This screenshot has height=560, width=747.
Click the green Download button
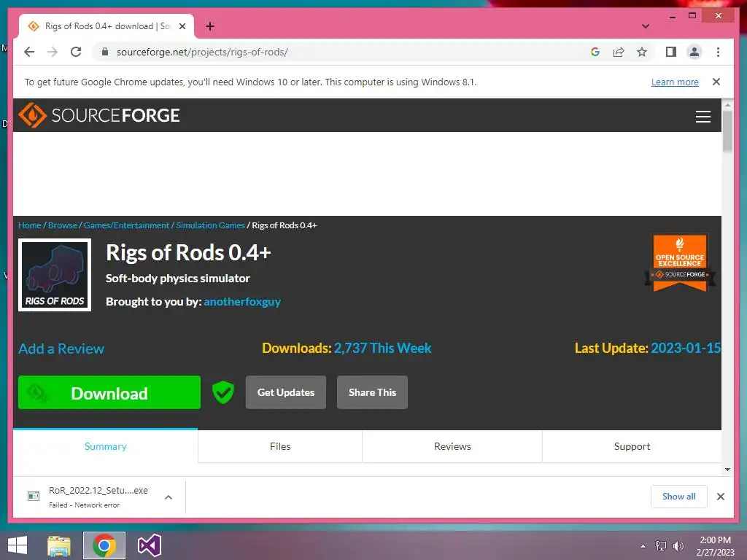point(109,392)
